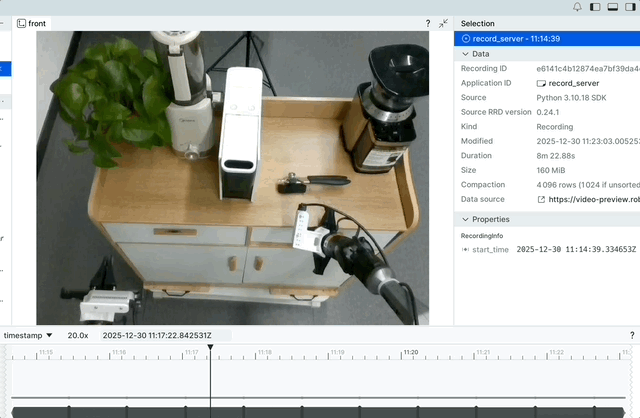This screenshot has height=418, width=640.
Task: Open the notifications bell
Action: tap(577, 7)
